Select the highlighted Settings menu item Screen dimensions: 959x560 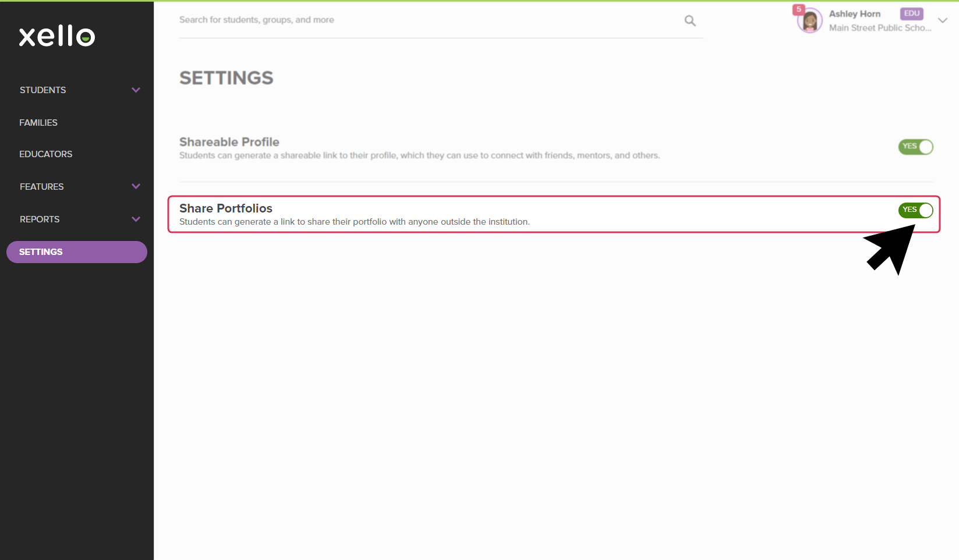tap(76, 252)
